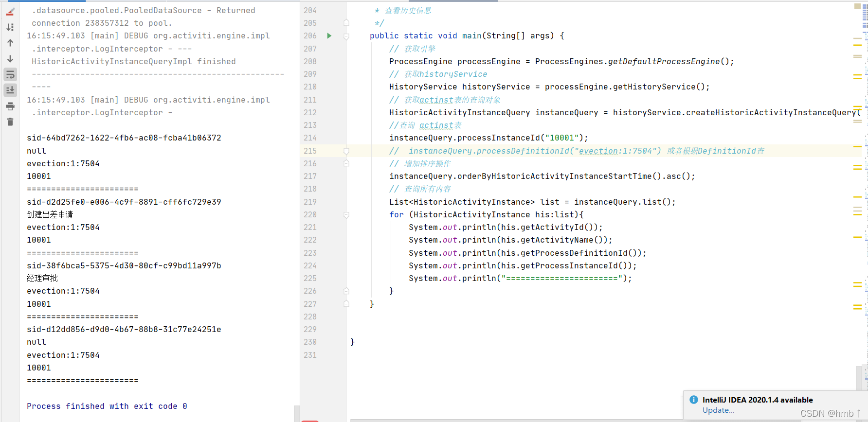Click line number 214 in the gutter
Viewport: 868px width, 422px height.
[x=310, y=138]
